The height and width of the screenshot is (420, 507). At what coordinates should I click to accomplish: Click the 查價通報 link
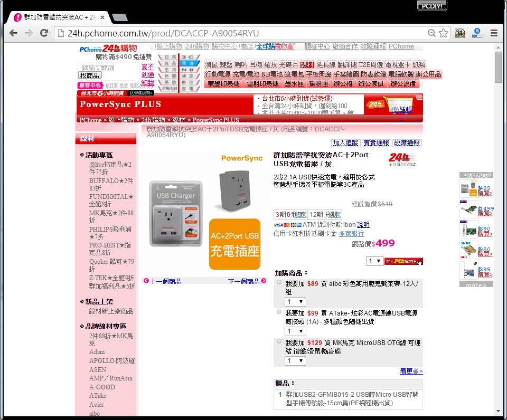pyautogui.click(x=377, y=143)
